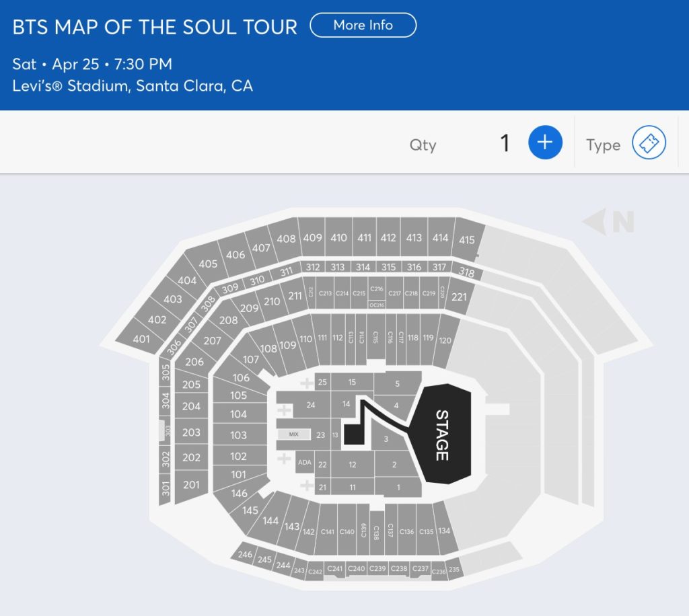
Task: Open More Info about the tour
Action: point(363,25)
